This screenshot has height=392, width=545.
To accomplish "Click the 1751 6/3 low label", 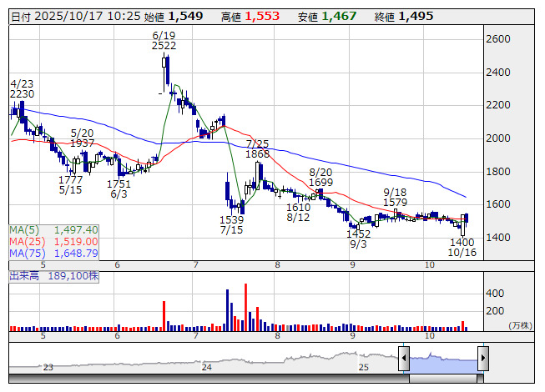I will pos(119,188).
